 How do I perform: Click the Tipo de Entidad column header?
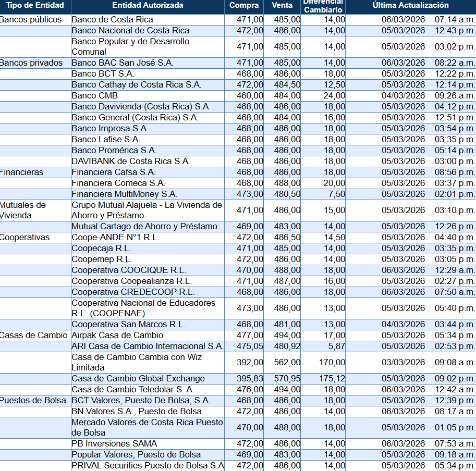[x=35, y=5]
